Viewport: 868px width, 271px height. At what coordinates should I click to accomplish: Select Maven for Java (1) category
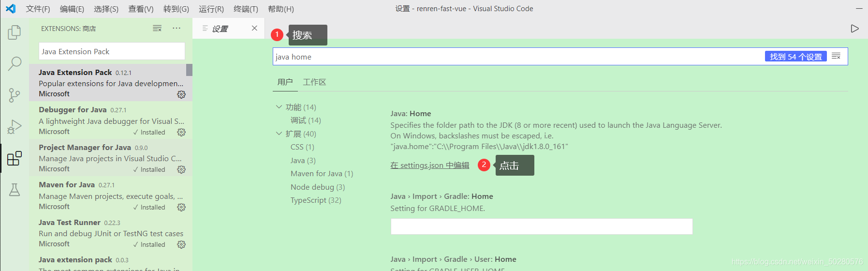[x=322, y=173]
